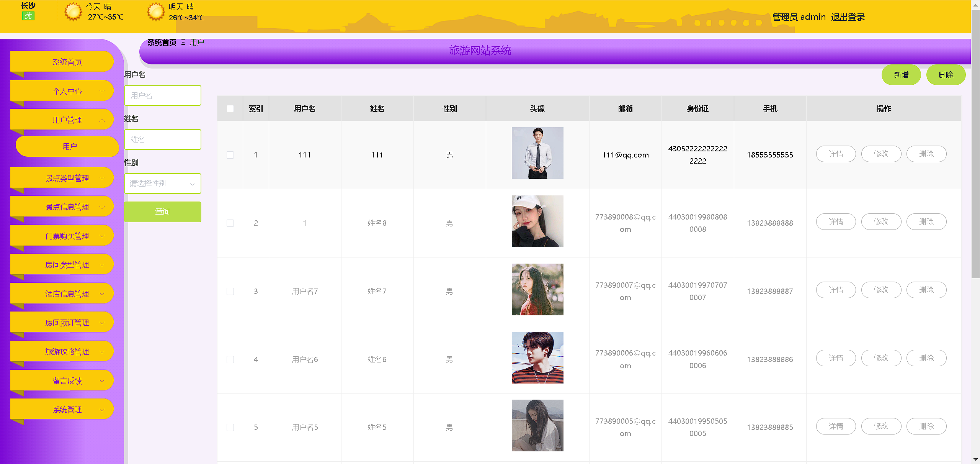
Task: Click tomorrow's sunny weather icon
Action: [x=155, y=11]
